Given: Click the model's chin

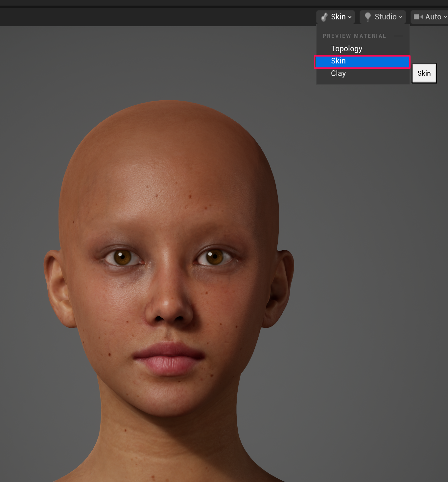Looking at the screenshot, I should [166, 398].
